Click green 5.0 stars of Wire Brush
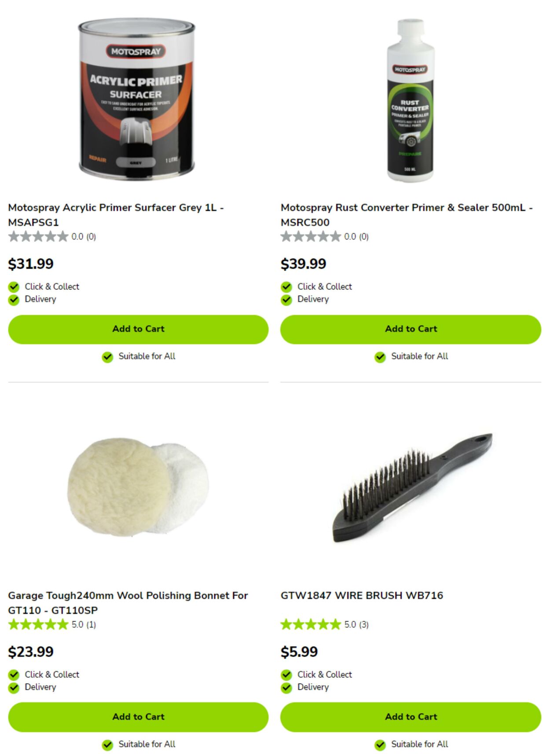This screenshot has height=756, width=550. [311, 624]
